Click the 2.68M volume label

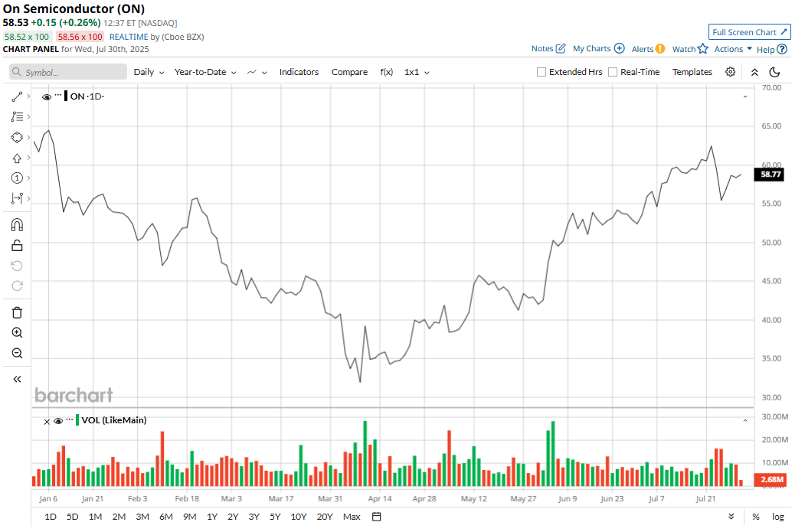(x=770, y=480)
